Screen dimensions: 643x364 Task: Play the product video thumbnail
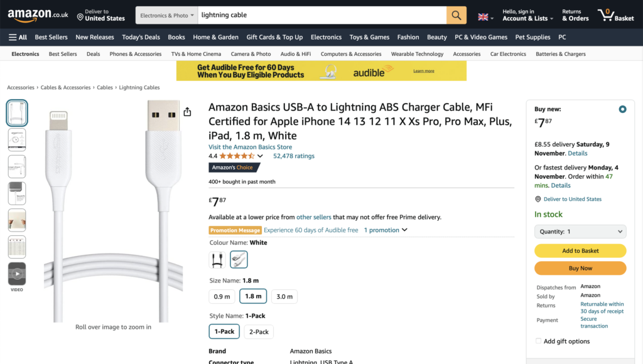coord(17,274)
